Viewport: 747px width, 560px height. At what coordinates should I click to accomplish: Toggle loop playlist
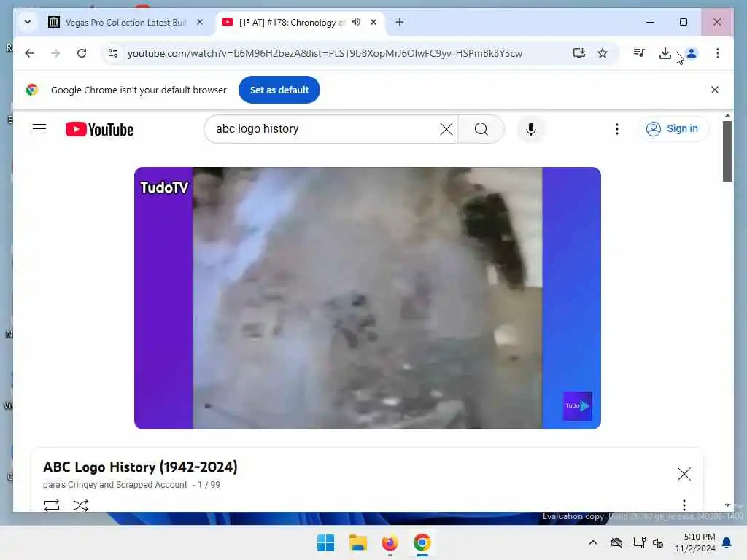[x=52, y=505]
